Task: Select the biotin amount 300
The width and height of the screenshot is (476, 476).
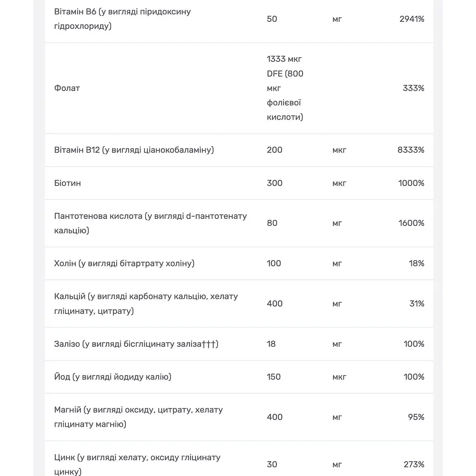Action: point(274,183)
